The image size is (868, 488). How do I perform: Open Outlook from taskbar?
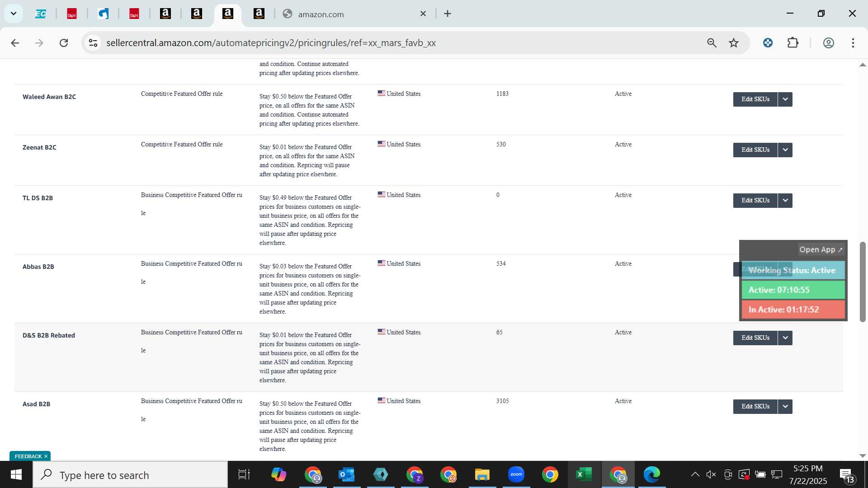pyautogui.click(x=346, y=475)
